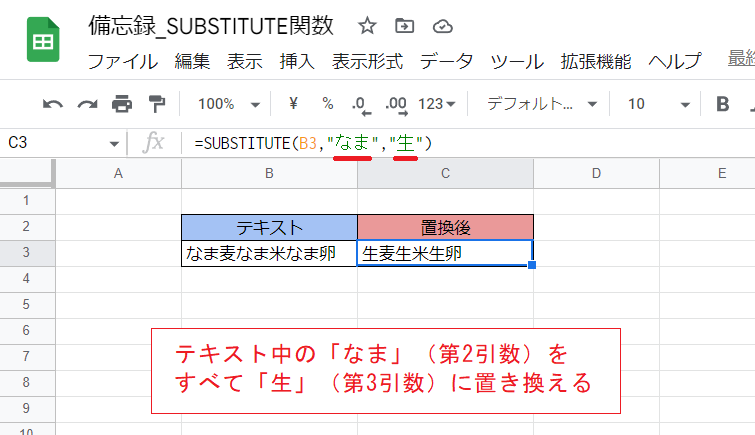Check the cloud save status icon
Viewport: 755px width, 435px height.
(x=443, y=26)
